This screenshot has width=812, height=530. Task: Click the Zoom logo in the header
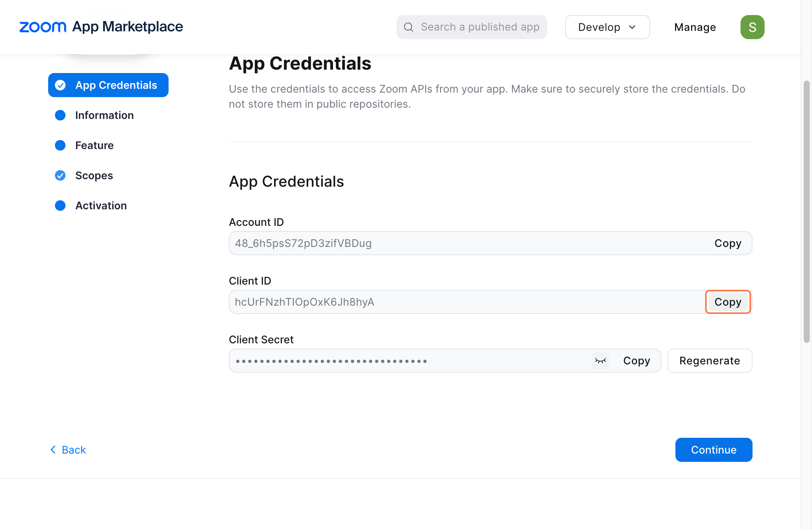(x=43, y=27)
